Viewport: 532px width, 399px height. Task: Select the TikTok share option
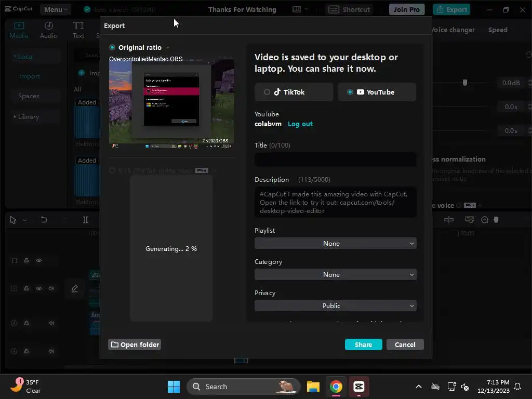(294, 92)
